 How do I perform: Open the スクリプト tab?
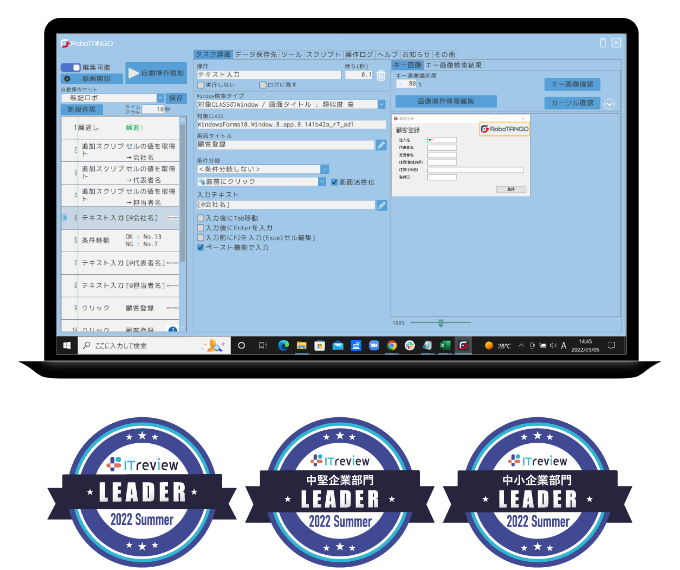pos(324,54)
